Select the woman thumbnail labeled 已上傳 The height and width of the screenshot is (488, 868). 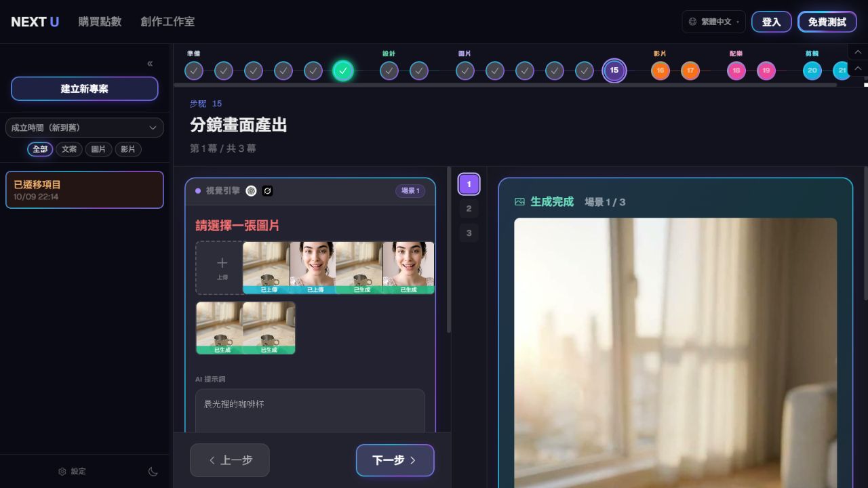pos(313,268)
